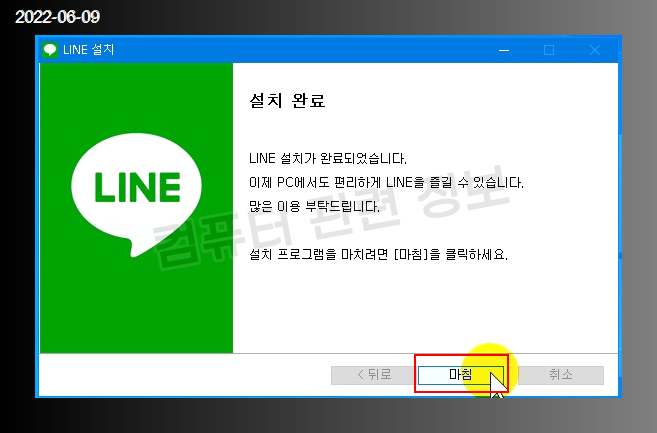Click the line 많은 이용 부탁드립니다.

pyautogui.click(x=314, y=207)
